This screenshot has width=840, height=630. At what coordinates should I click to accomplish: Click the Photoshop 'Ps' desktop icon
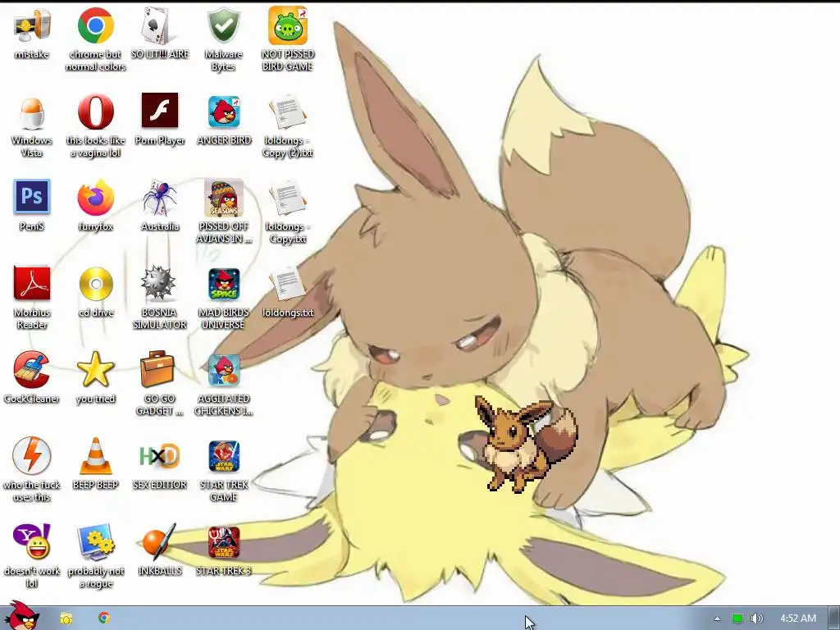32,197
